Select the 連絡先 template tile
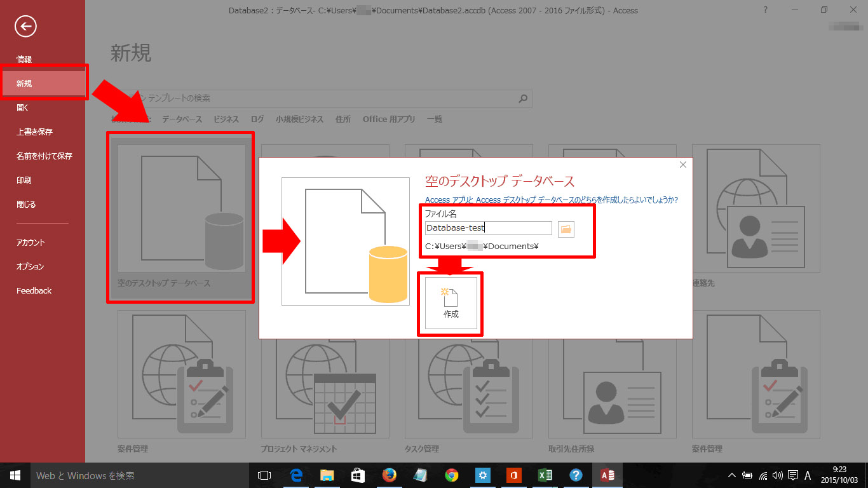This screenshot has width=868, height=488. pyautogui.click(x=756, y=217)
